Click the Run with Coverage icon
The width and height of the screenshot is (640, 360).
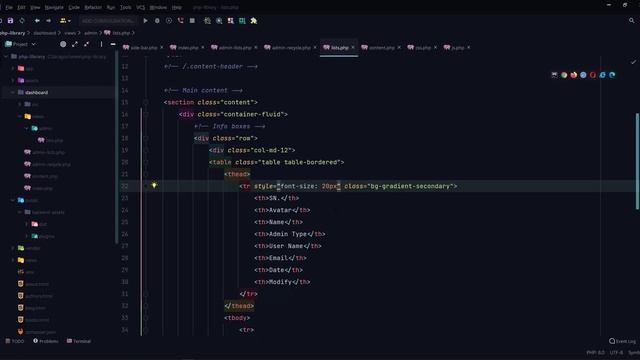click(x=169, y=20)
